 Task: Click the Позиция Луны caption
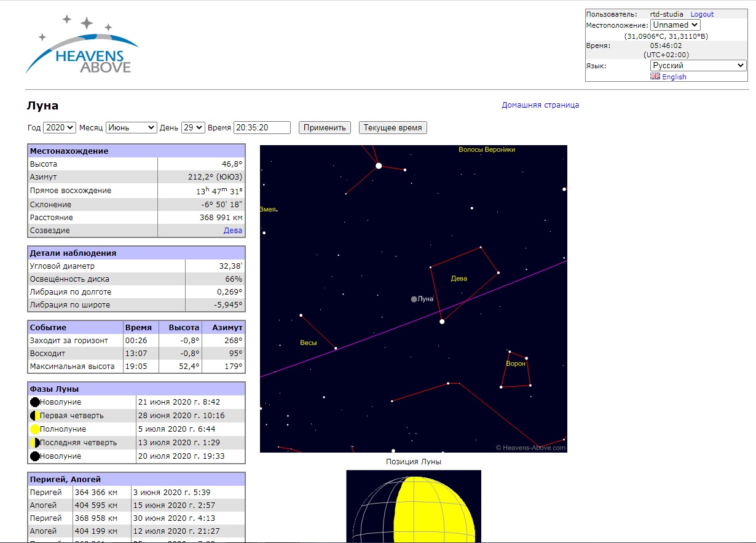414,462
